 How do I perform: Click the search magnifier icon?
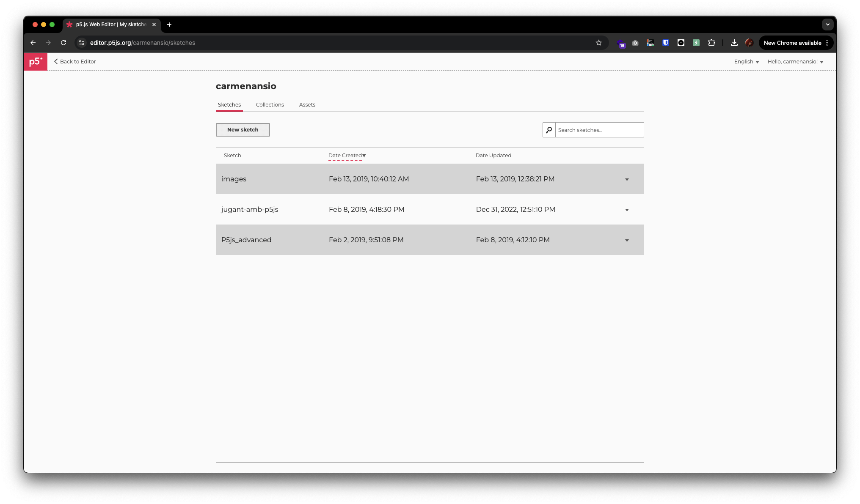[x=549, y=130]
